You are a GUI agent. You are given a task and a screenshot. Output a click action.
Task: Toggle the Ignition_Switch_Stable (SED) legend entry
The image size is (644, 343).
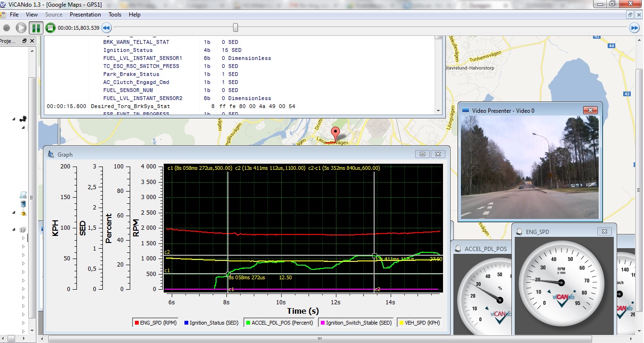(356, 323)
